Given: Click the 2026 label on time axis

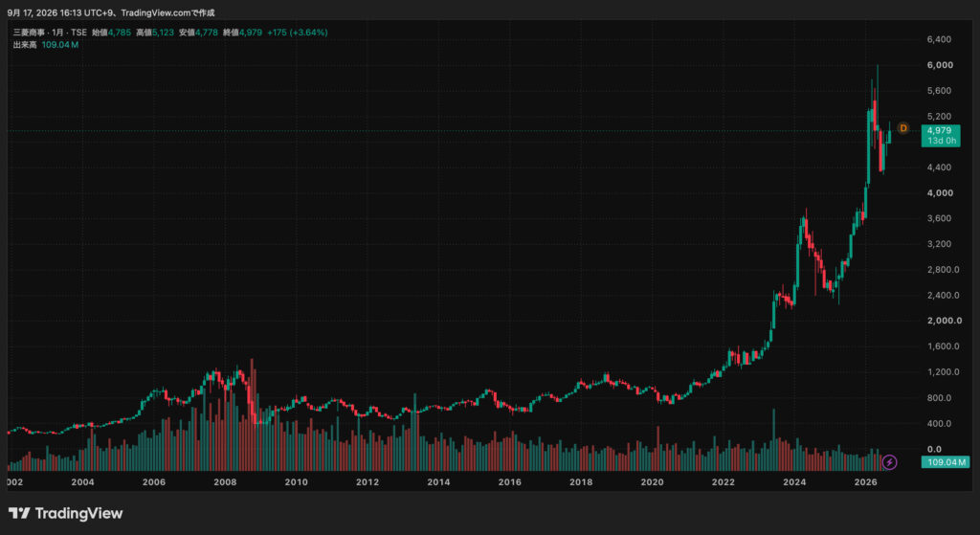Looking at the screenshot, I should coord(865,481).
